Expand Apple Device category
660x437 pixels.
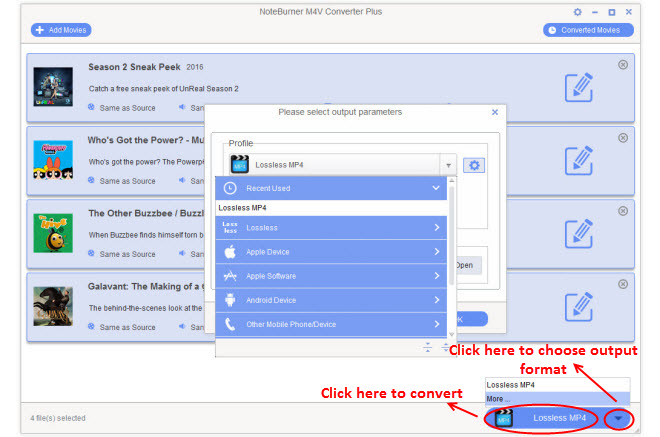point(331,252)
